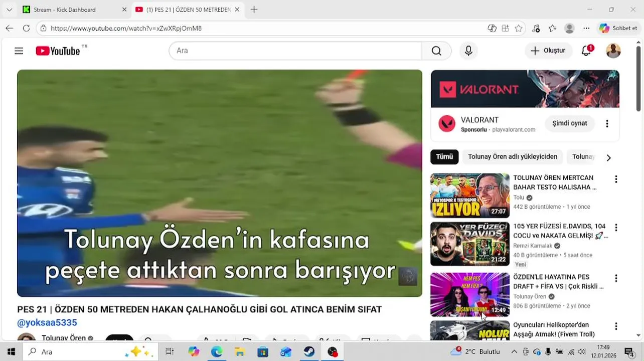Viewport: 644px width, 361px height.
Task: Start voice search with microphone icon
Action: (468, 51)
